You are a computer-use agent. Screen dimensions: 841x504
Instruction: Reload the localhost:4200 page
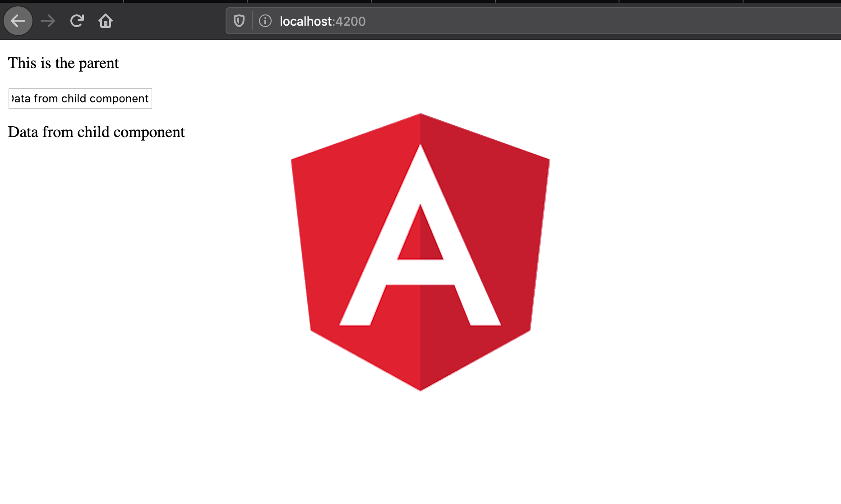(x=76, y=21)
